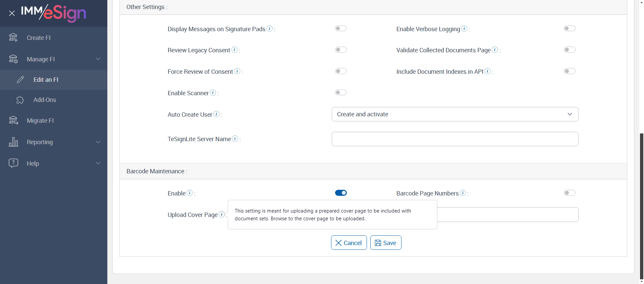
Task: Click the info icon beside Enable Scanner
Action: click(x=213, y=93)
